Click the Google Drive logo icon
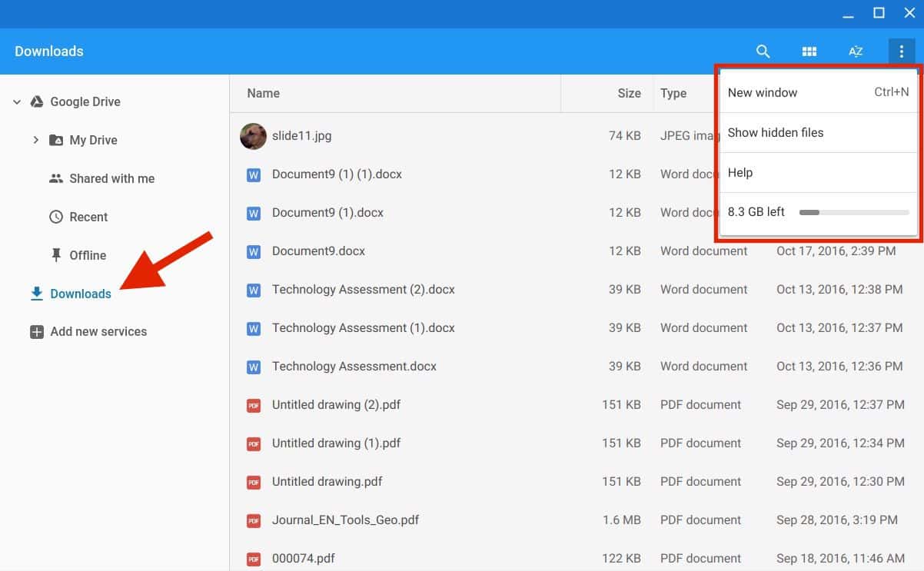924x571 pixels. click(x=35, y=101)
